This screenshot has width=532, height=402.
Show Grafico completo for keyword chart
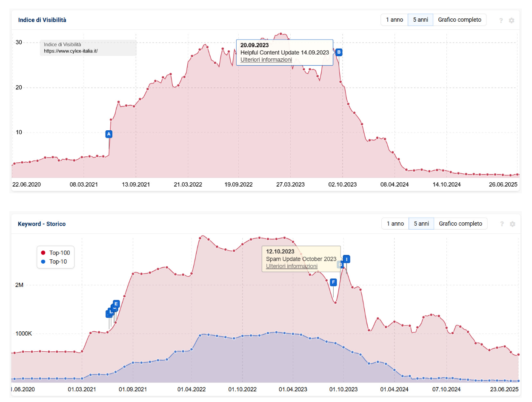pos(460,224)
